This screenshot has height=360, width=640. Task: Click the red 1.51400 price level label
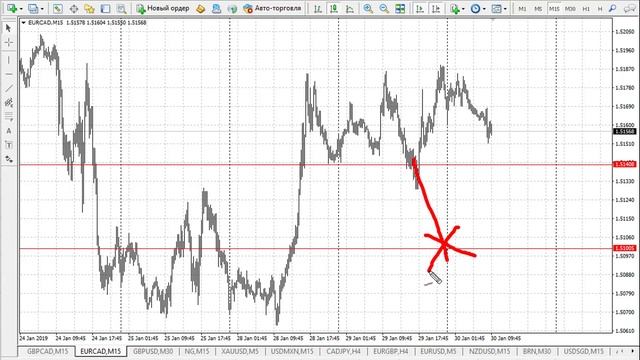click(625, 164)
